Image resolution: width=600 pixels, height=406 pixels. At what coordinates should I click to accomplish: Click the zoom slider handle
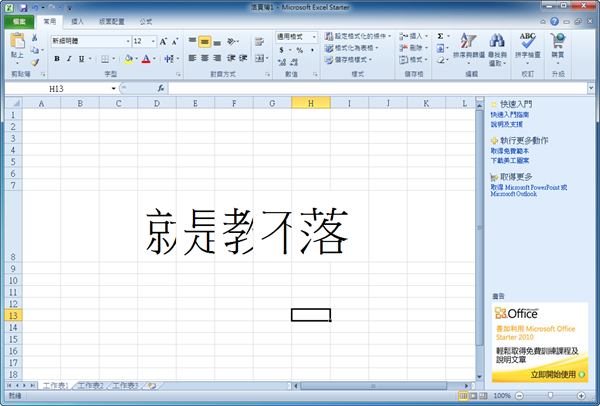pyautogui.click(x=550, y=395)
